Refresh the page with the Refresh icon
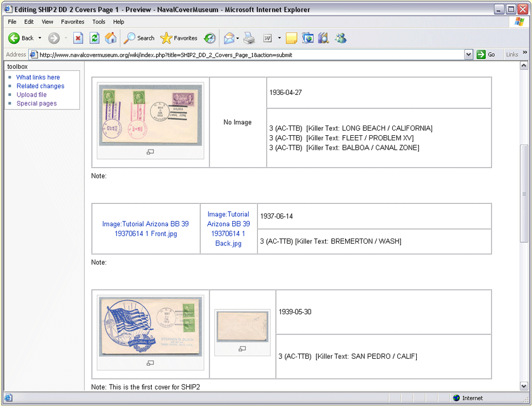This screenshot has height=406, width=532. (x=95, y=38)
